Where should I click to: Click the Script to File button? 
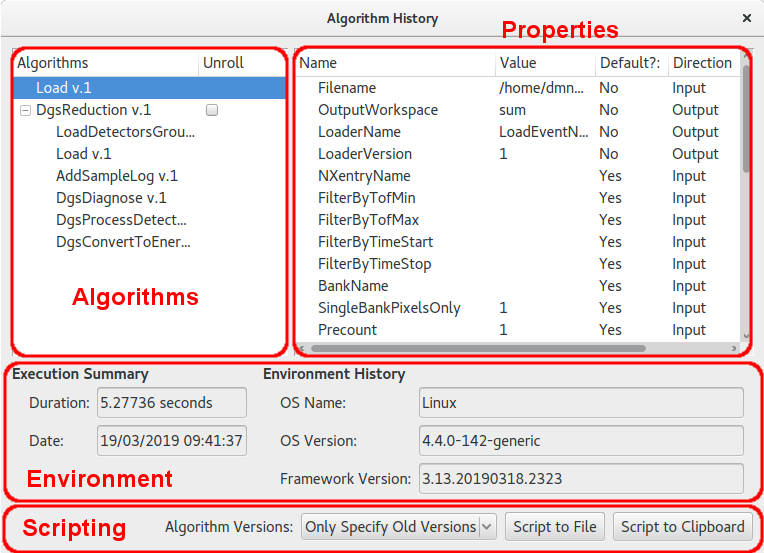click(555, 526)
